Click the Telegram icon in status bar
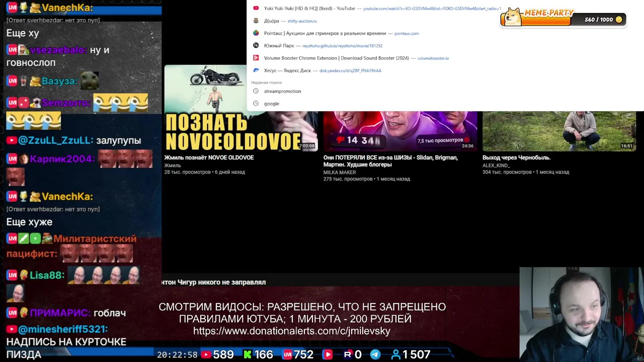The height and width of the screenshot is (362, 644). pos(375,354)
